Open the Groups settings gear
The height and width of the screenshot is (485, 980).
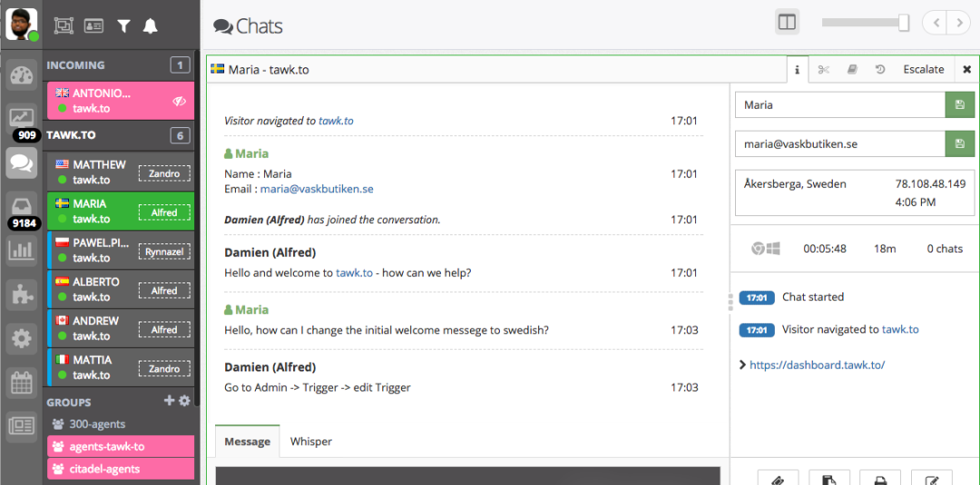coord(184,401)
